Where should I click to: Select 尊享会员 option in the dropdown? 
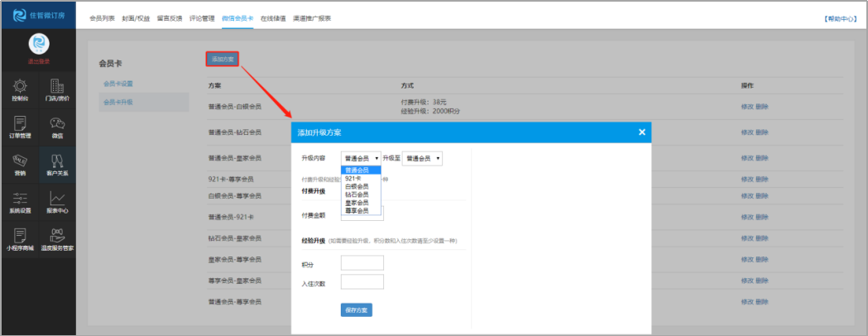[x=357, y=211]
